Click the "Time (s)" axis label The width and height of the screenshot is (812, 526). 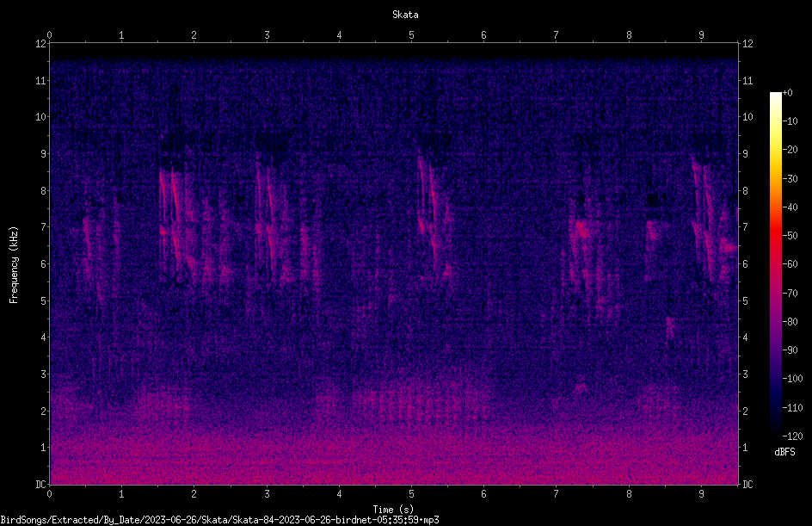[393, 510]
